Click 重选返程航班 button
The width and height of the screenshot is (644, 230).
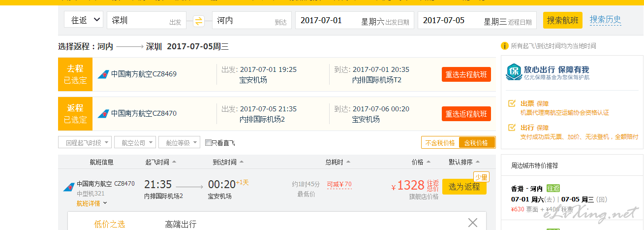(466, 114)
